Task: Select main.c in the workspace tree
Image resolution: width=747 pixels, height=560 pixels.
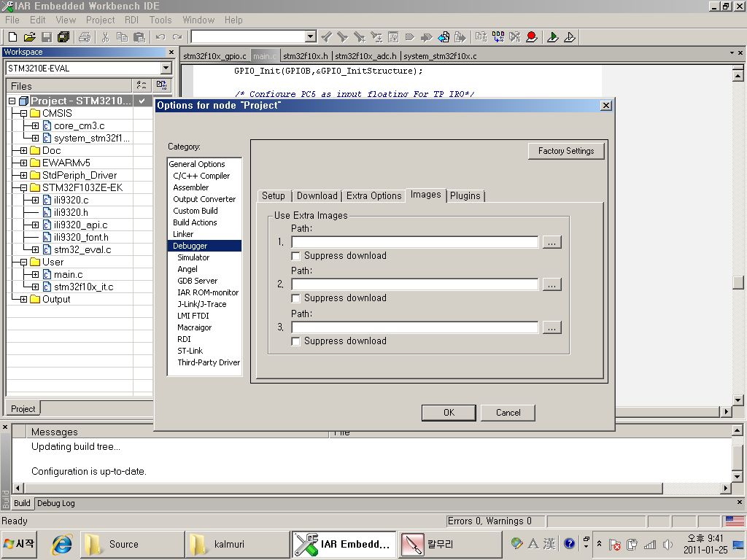Action: click(68, 275)
